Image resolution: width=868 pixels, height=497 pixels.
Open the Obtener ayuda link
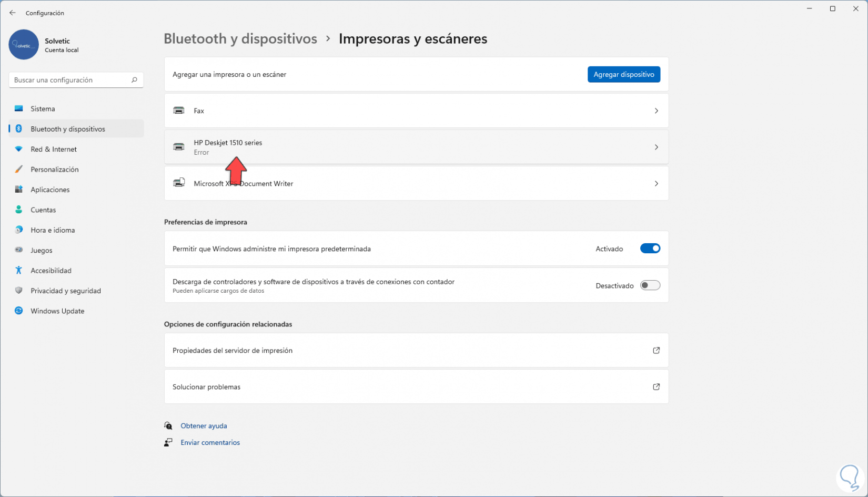(x=204, y=426)
